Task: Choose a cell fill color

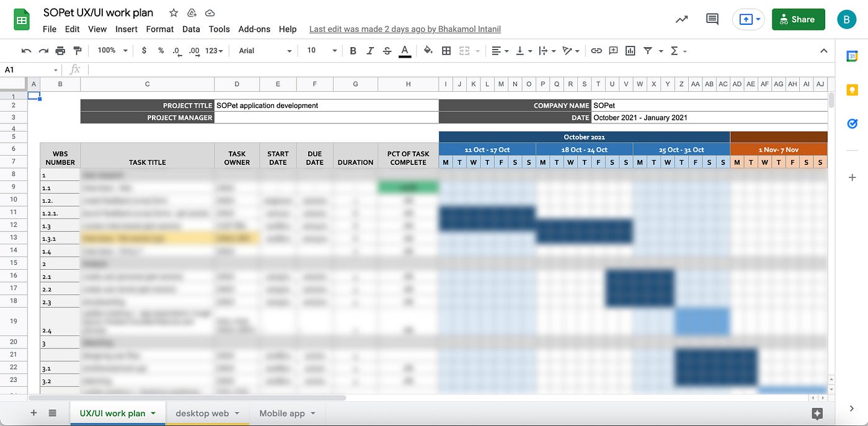Action: click(x=428, y=51)
